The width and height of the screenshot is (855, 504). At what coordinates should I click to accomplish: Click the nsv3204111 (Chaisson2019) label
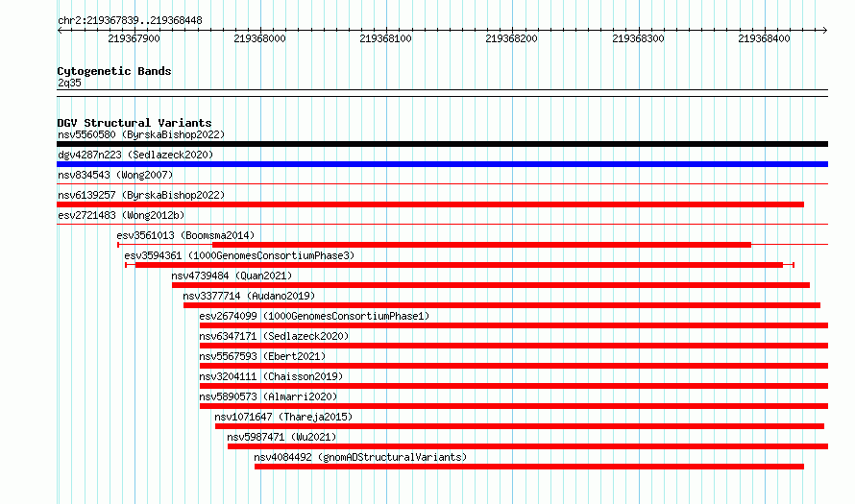[x=271, y=376]
